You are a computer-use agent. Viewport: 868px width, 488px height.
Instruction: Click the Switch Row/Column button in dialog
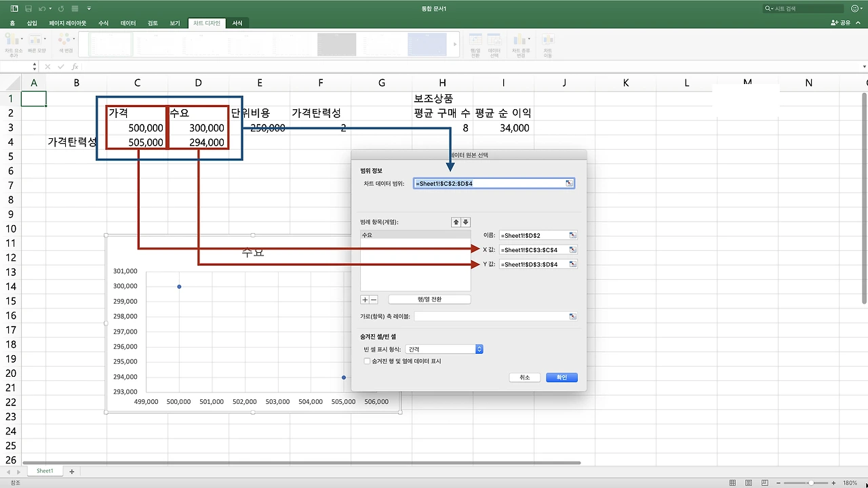(x=429, y=300)
